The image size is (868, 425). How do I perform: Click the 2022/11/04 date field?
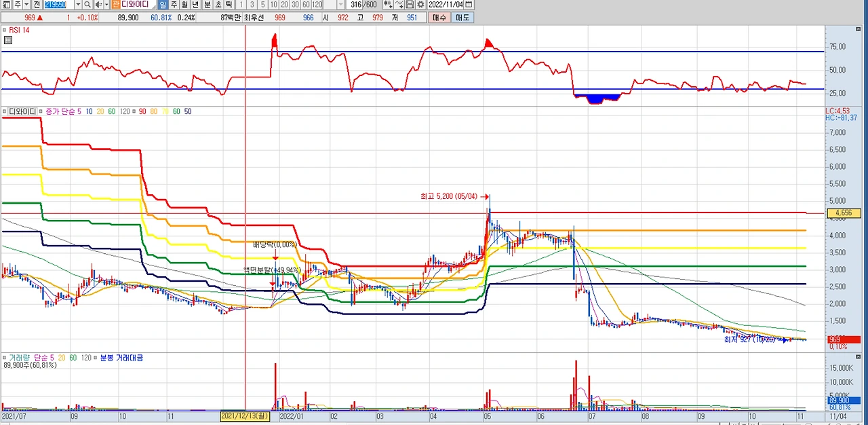click(446, 5)
